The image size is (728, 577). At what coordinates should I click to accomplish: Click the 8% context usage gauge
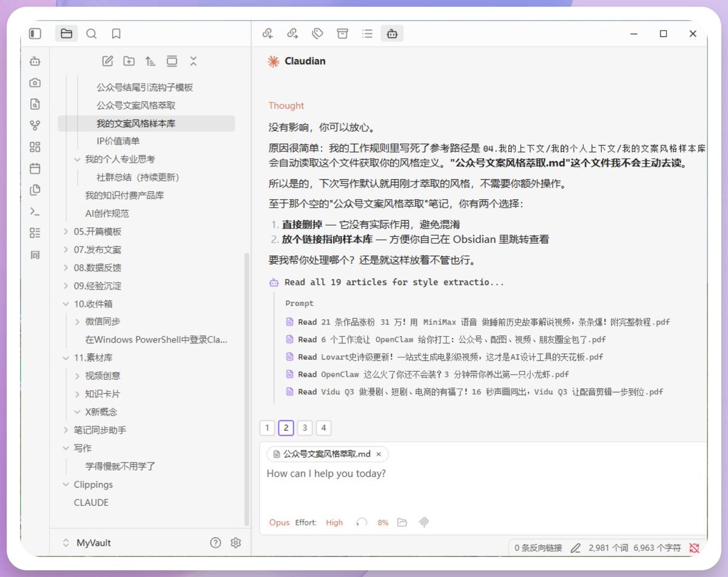372,522
